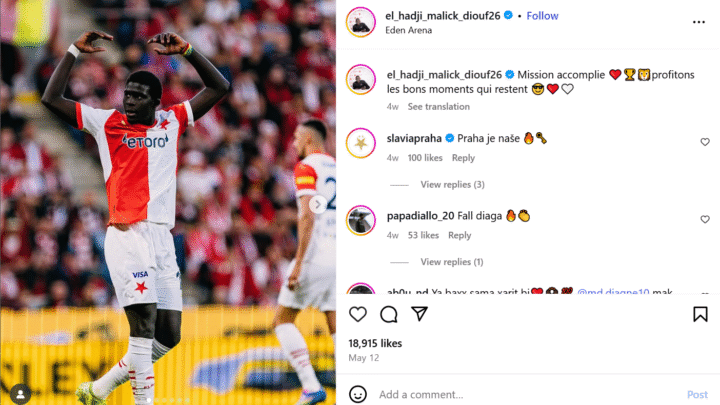Click the Add a comment field

(x=528, y=394)
